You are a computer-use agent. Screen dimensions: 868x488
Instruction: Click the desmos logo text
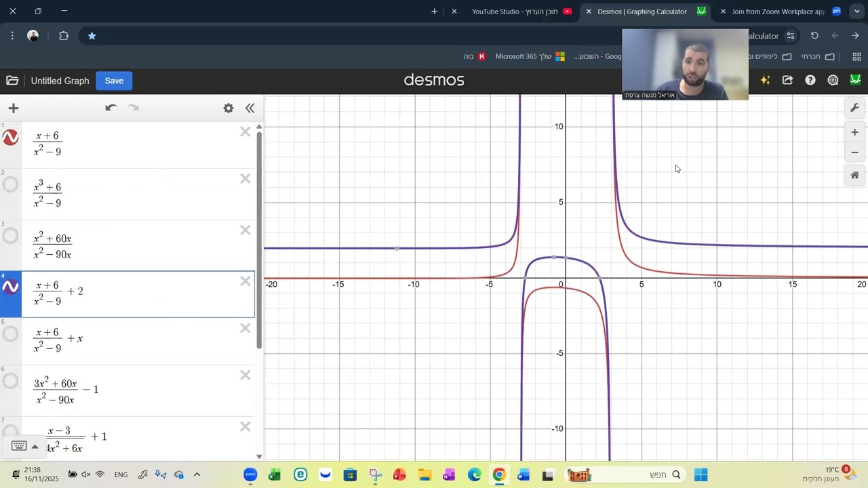click(x=434, y=80)
